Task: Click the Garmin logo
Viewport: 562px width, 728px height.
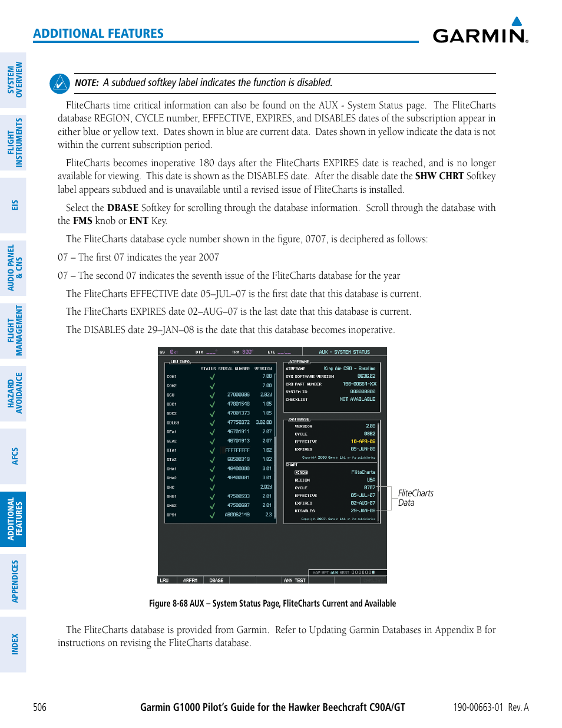Action: [x=481, y=30]
